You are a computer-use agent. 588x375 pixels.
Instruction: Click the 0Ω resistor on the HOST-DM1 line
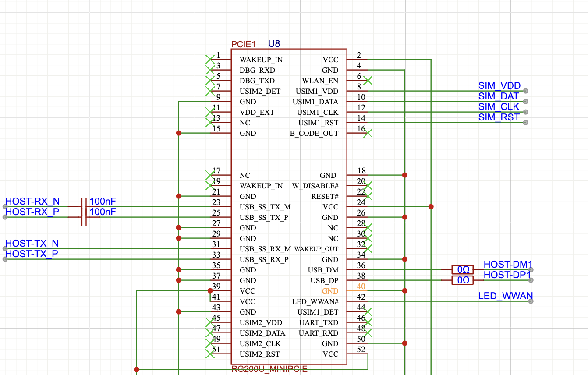tap(463, 269)
